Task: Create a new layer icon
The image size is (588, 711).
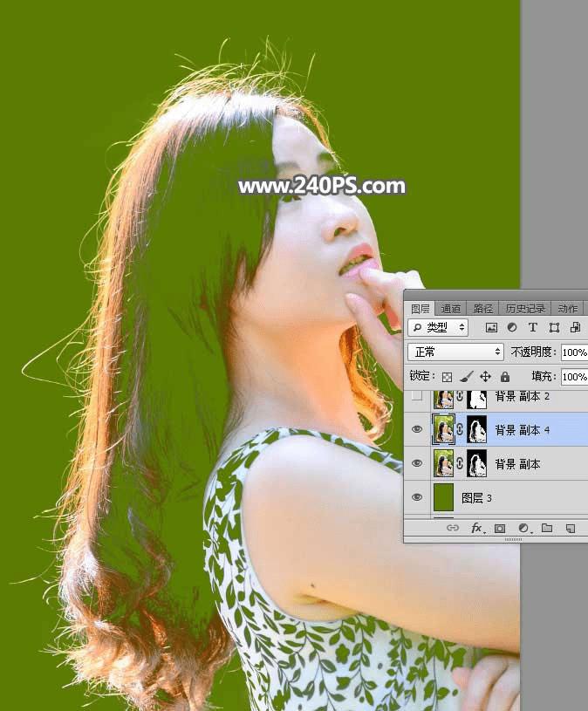Action: pyautogui.click(x=571, y=529)
